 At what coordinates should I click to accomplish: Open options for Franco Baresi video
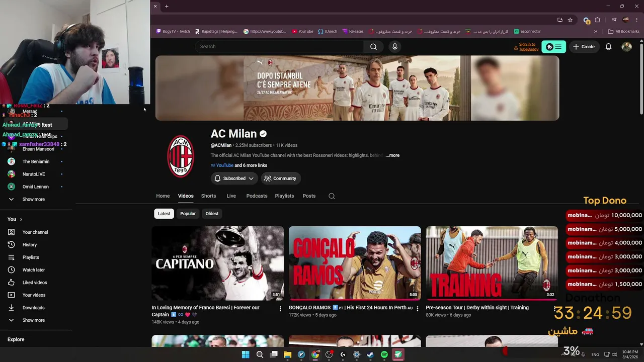coord(280,309)
